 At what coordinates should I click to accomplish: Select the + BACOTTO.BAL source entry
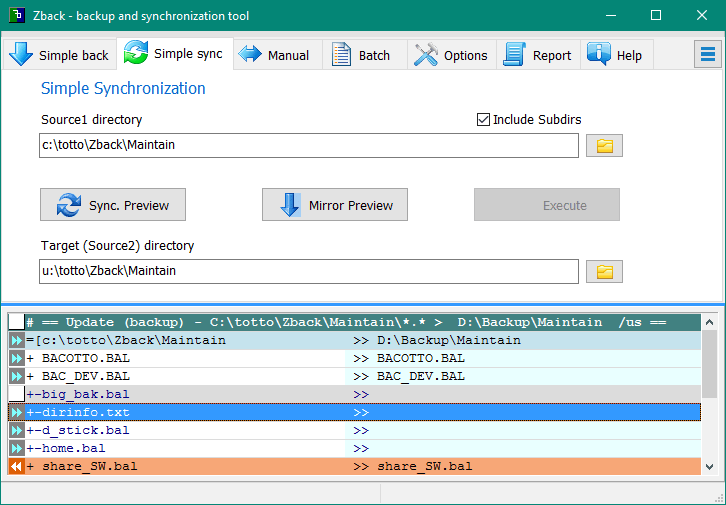(x=78, y=358)
